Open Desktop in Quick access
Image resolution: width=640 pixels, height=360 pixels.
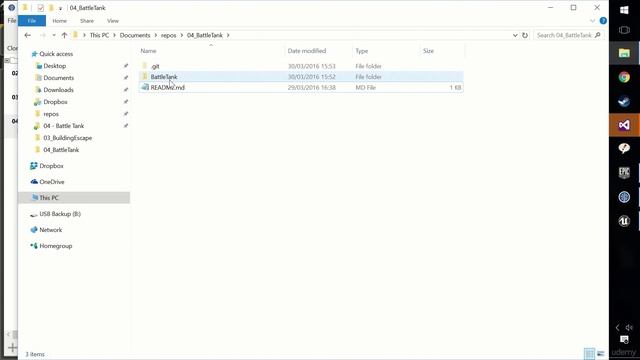click(x=55, y=66)
